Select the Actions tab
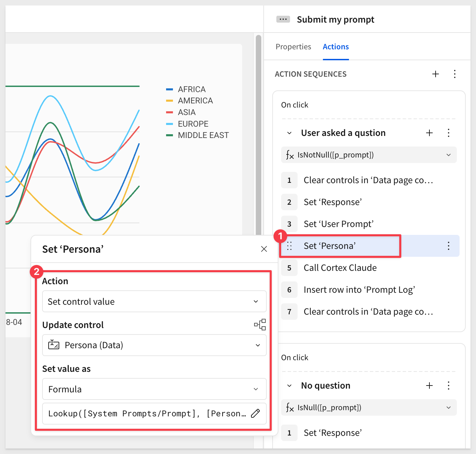This screenshot has height=454, width=476. point(336,47)
